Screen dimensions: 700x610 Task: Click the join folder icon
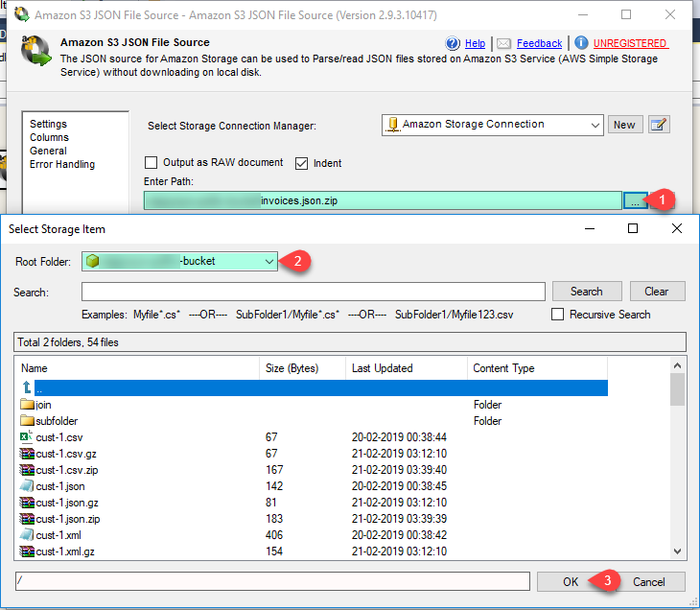[27, 405]
